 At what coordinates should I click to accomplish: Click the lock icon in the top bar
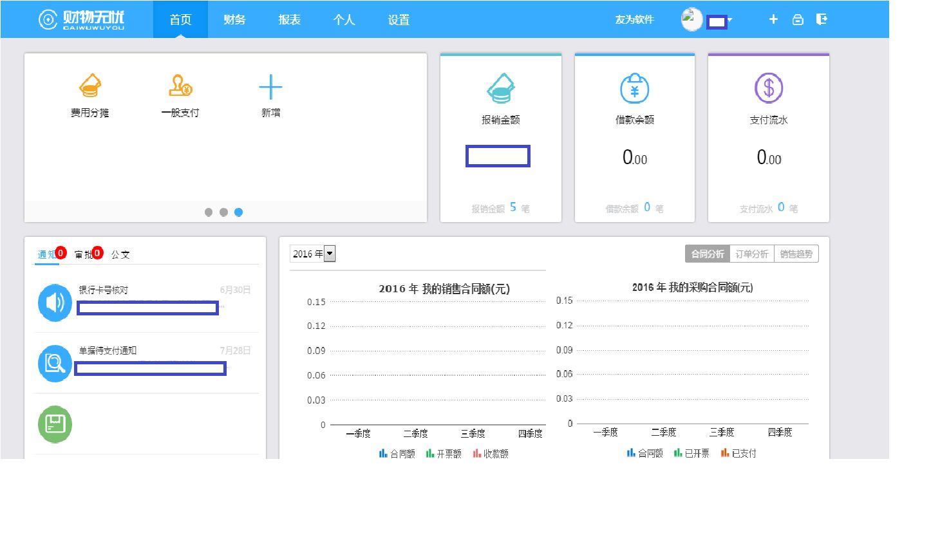click(x=797, y=19)
